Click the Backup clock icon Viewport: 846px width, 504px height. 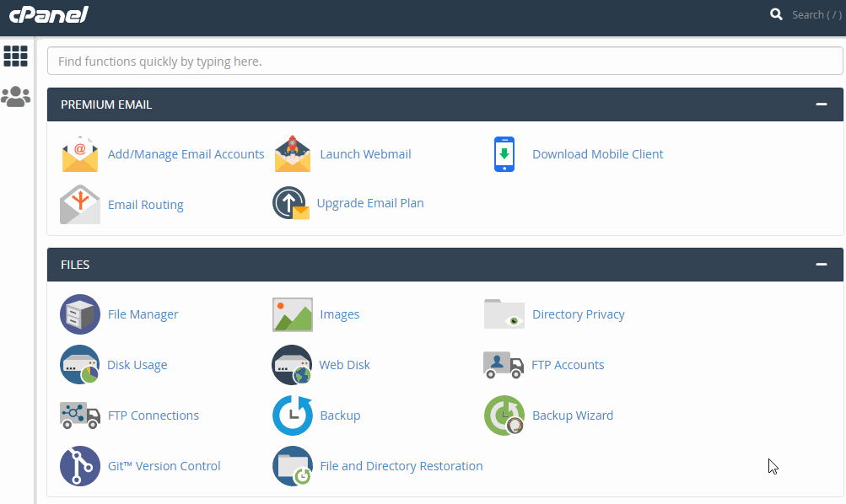point(293,416)
